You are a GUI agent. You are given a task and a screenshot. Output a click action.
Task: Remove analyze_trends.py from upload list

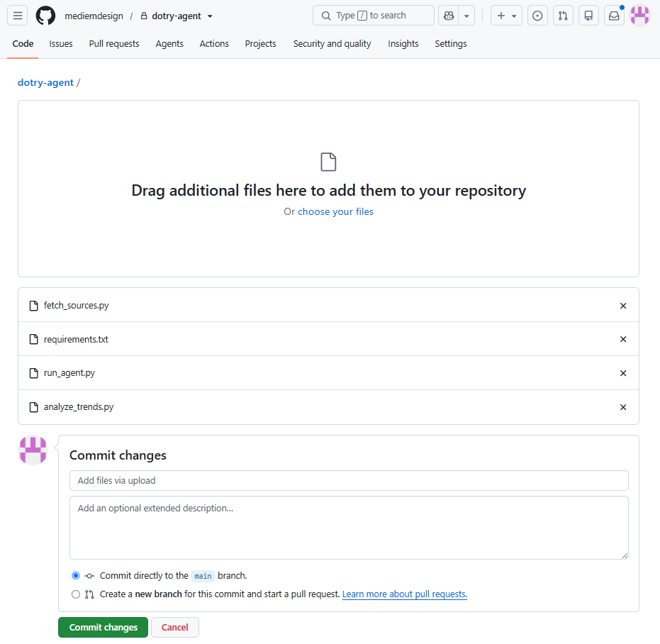pyautogui.click(x=623, y=407)
